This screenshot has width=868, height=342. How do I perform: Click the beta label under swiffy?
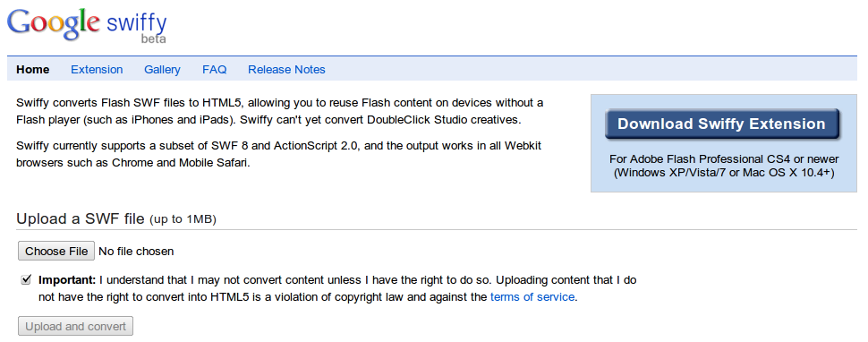[x=153, y=38]
